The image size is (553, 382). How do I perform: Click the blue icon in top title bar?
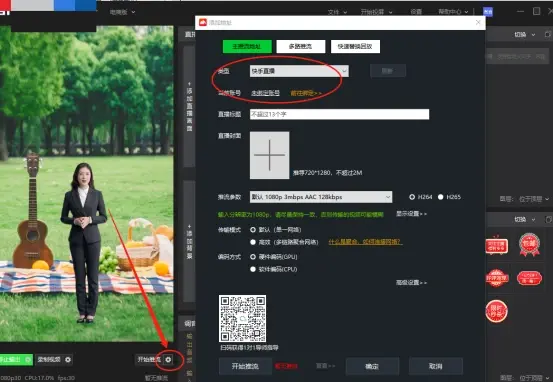pyautogui.click(x=488, y=12)
